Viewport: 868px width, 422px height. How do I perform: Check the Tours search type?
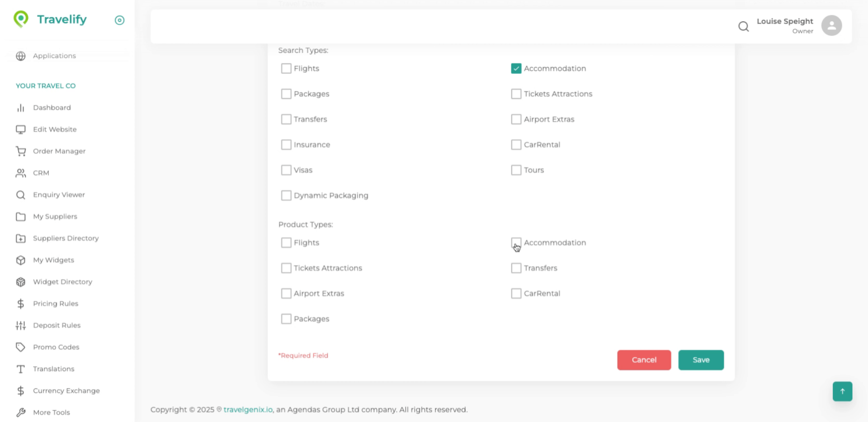coord(516,170)
